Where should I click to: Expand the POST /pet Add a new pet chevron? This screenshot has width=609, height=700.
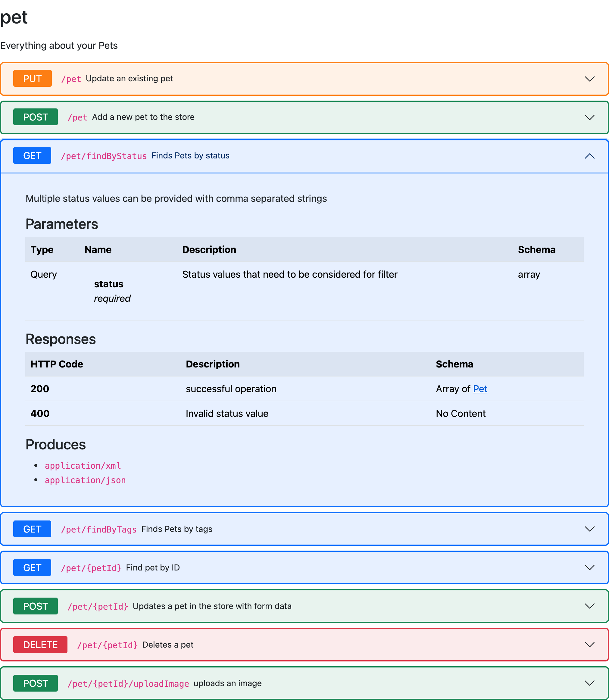(589, 117)
